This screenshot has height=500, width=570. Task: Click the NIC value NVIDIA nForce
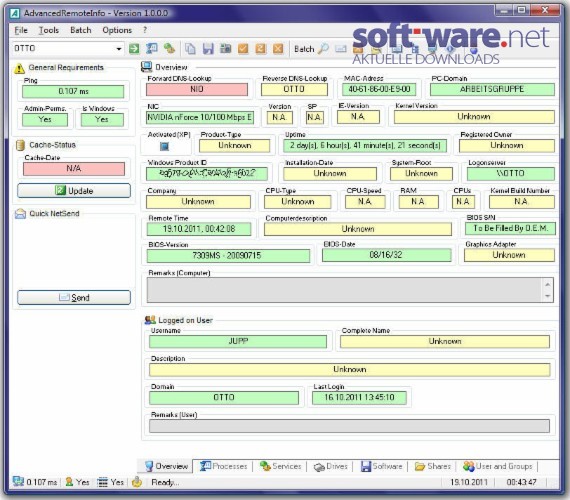coord(200,117)
